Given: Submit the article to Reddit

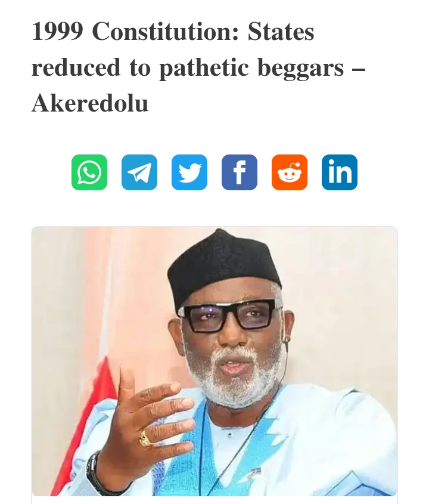Looking at the screenshot, I should [290, 172].
